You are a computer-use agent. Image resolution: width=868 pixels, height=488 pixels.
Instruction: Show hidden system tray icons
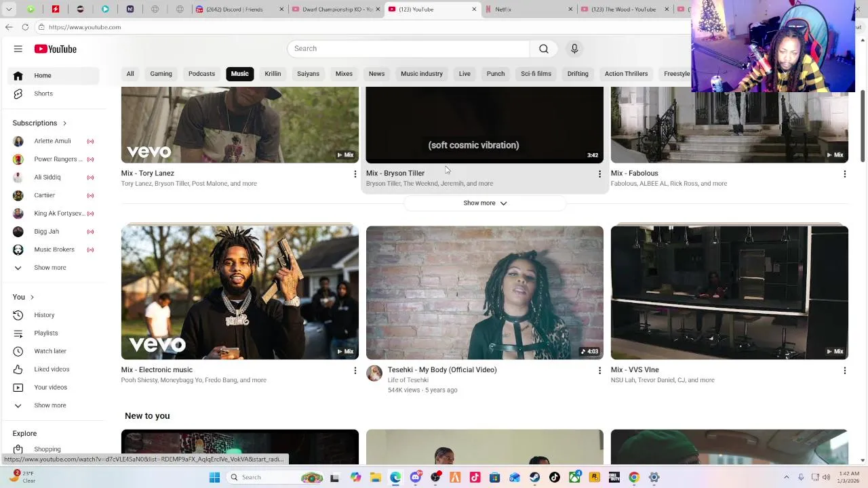pos(787,477)
